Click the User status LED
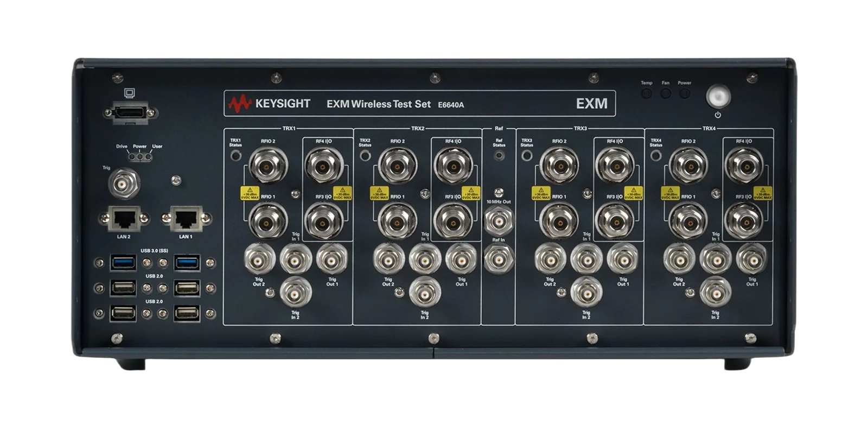This screenshot has height=437, width=868. click(149, 157)
